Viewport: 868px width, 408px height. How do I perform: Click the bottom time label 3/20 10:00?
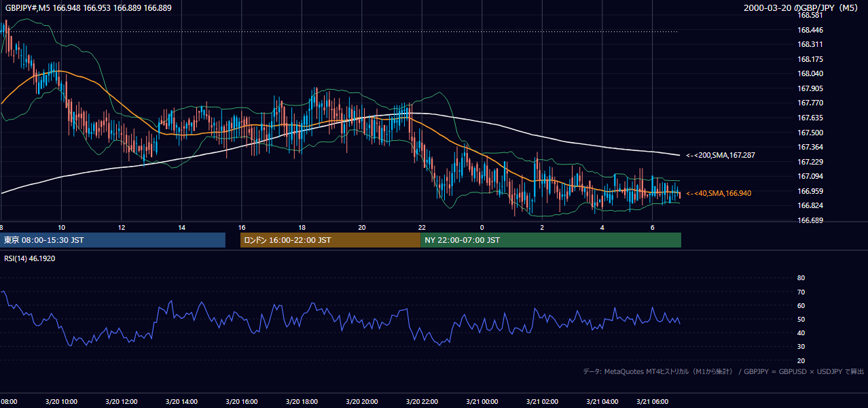62,401
